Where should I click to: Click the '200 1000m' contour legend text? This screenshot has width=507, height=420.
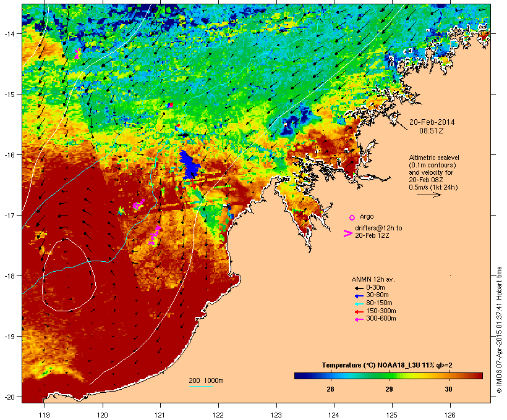[206, 380]
